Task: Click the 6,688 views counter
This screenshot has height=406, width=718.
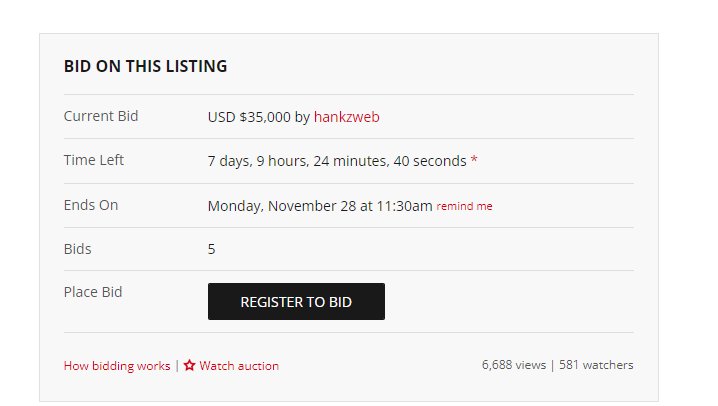Action: [514, 365]
